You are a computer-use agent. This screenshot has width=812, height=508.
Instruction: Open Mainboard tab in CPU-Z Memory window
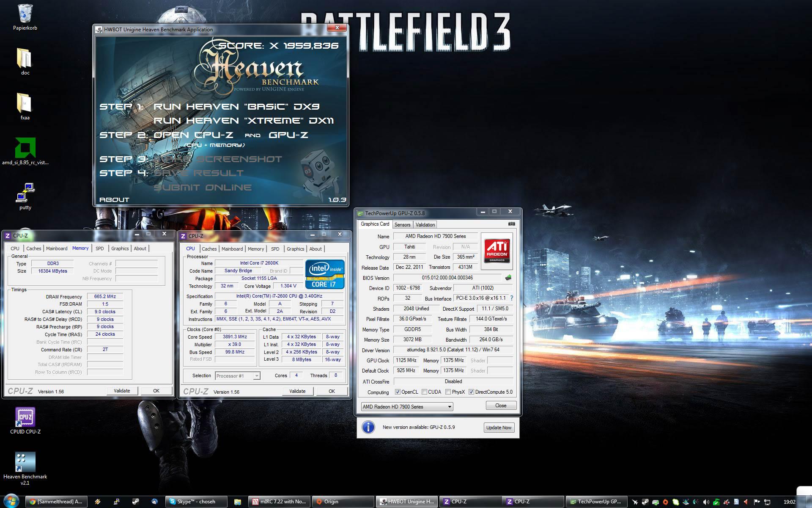57,248
